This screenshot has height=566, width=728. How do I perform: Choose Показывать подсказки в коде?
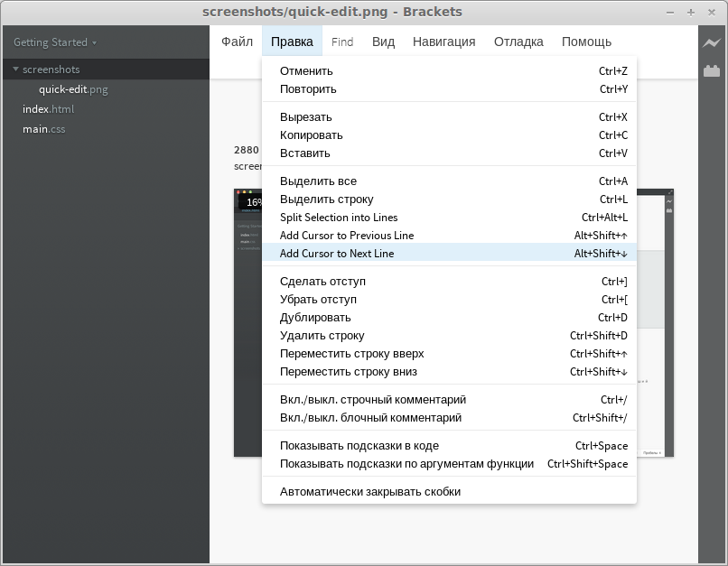[449, 445]
